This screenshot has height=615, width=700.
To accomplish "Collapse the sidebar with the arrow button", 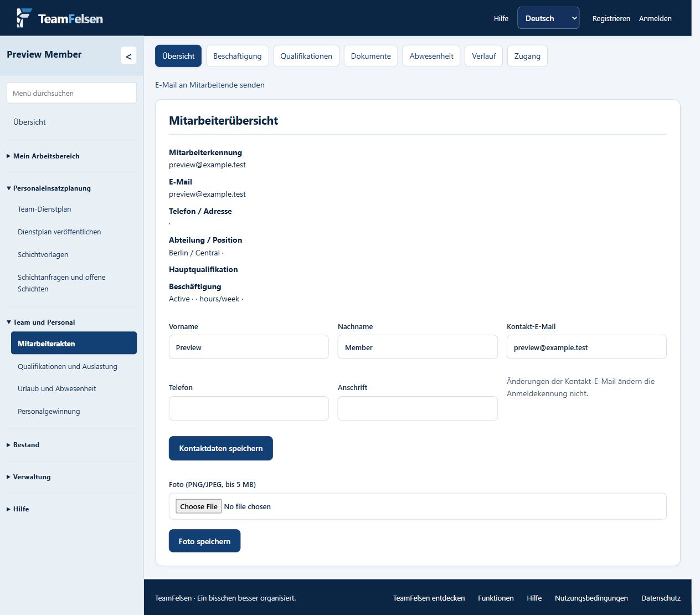I will tap(128, 55).
